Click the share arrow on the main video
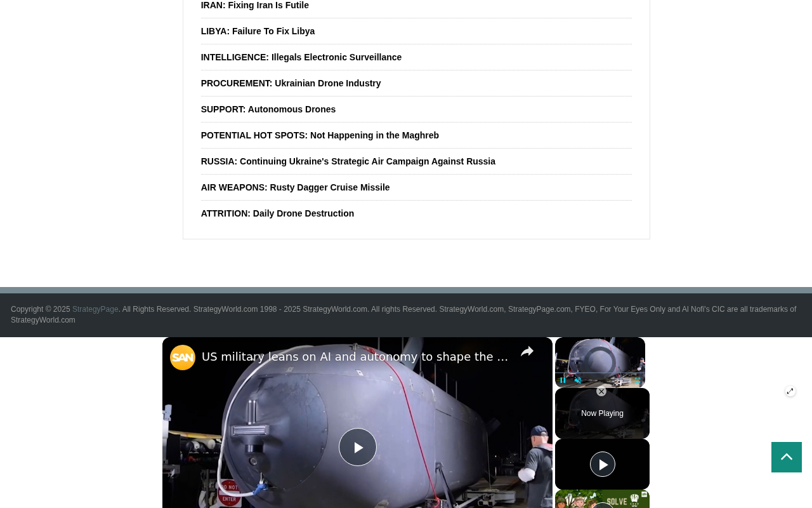Viewport: 812px width, 508px height. pyautogui.click(x=527, y=352)
